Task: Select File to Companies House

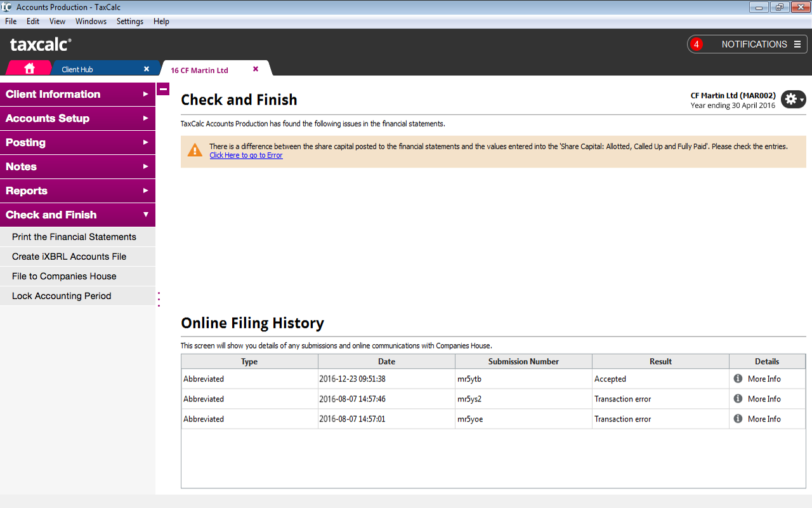Action: [77, 276]
